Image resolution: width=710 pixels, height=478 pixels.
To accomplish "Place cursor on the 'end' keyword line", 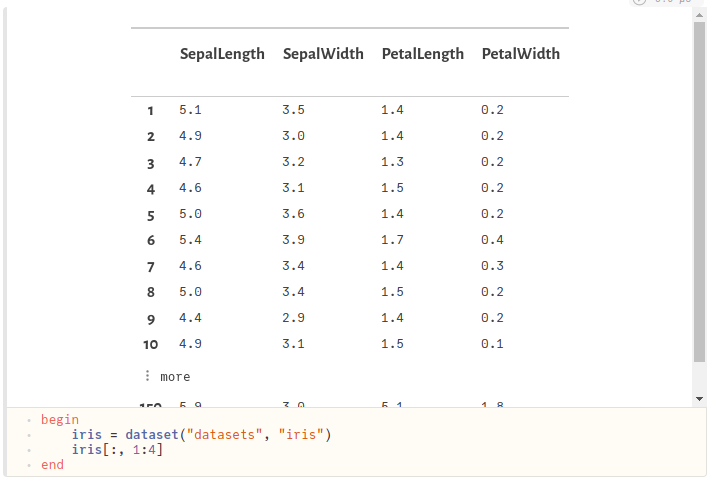I will (x=52, y=464).
